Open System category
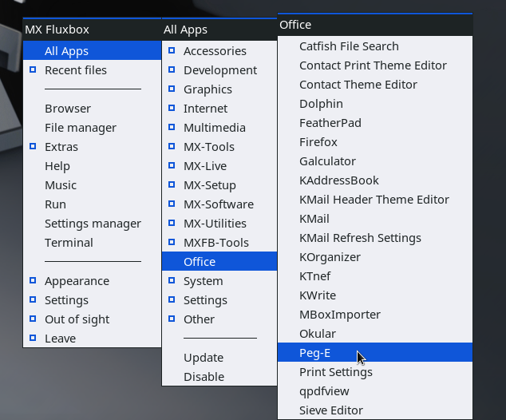 (x=219, y=281)
